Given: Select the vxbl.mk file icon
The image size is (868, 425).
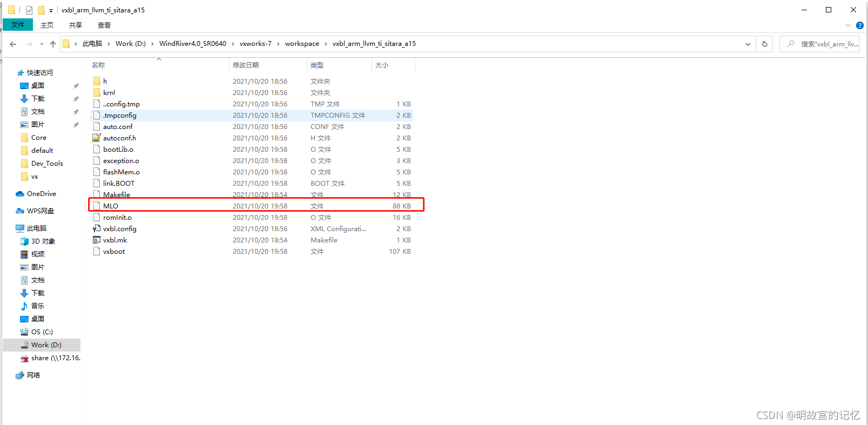Looking at the screenshot, I should pos(97,240).
